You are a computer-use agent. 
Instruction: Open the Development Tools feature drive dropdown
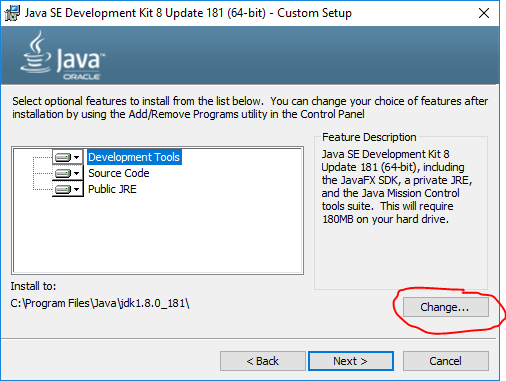tap(68, 157)
